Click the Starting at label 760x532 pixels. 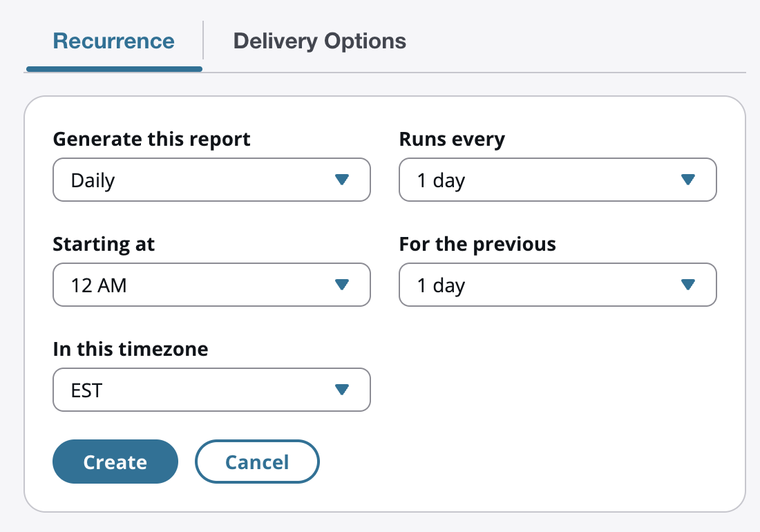(x=104, y=244)
